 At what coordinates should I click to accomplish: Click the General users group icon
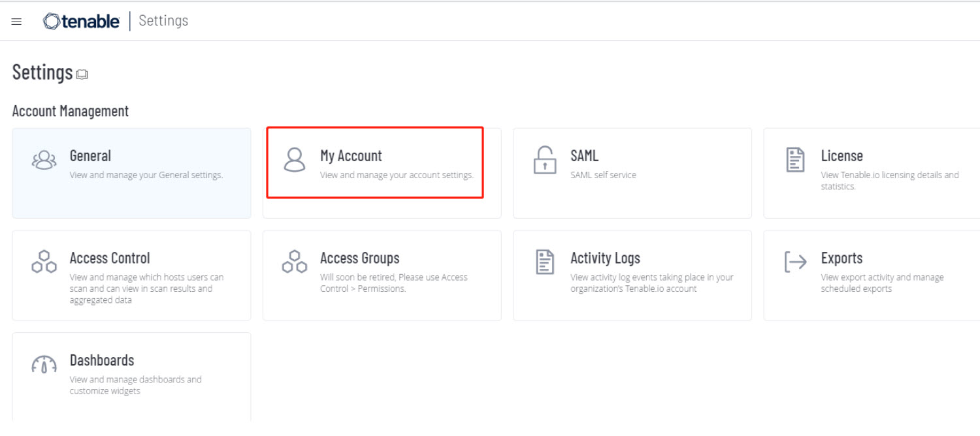44,160
